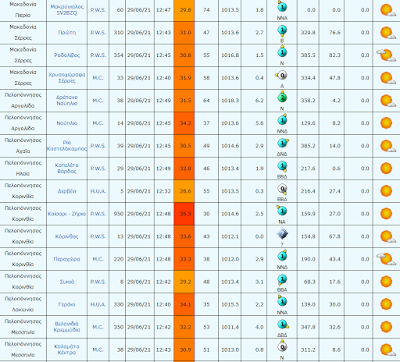Click the weather condition icon in the Πρώτη row
The height and width of the screenshot is (362, 400).
pos(388,33)
